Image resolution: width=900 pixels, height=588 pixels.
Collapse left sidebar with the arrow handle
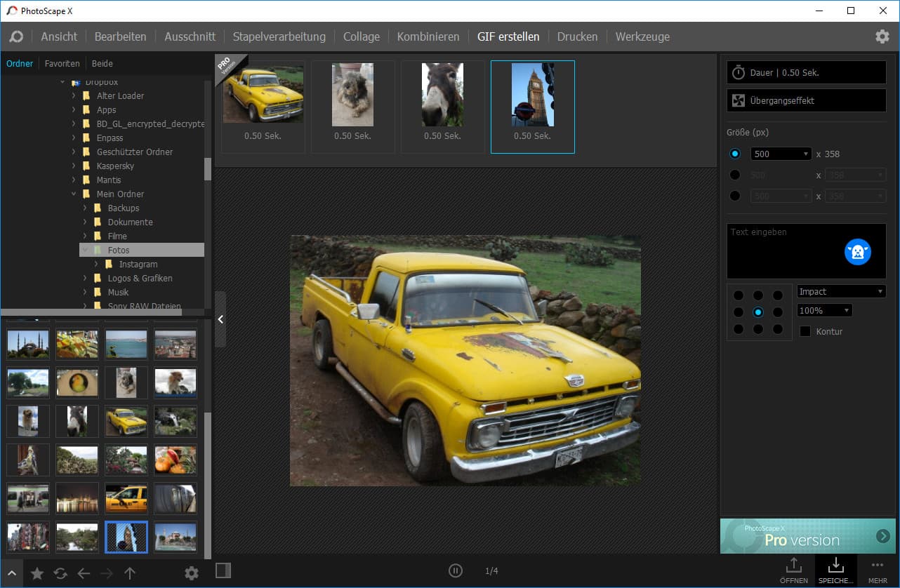click(x=220, y=319)
